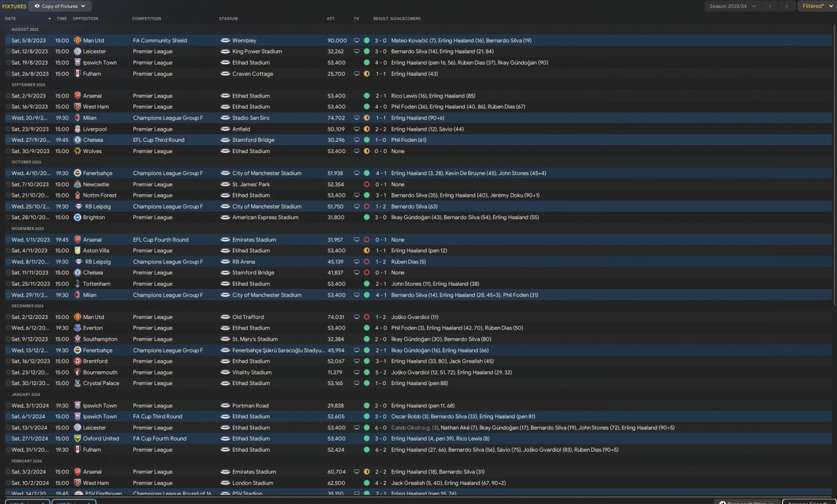Tick the circle on the Sat, 2/9/2023 row
Screen dimensions: 837x504
pyautogui.click(x=8, y=96)
